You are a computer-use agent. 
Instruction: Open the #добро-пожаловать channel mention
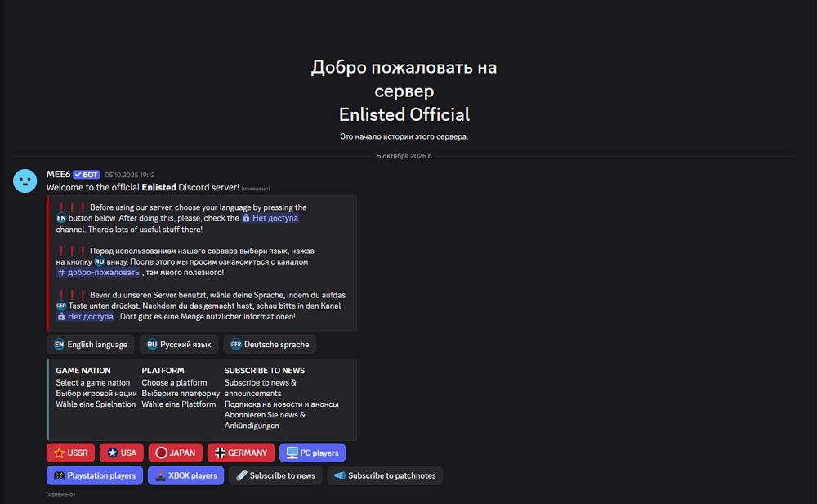(99, 273)
